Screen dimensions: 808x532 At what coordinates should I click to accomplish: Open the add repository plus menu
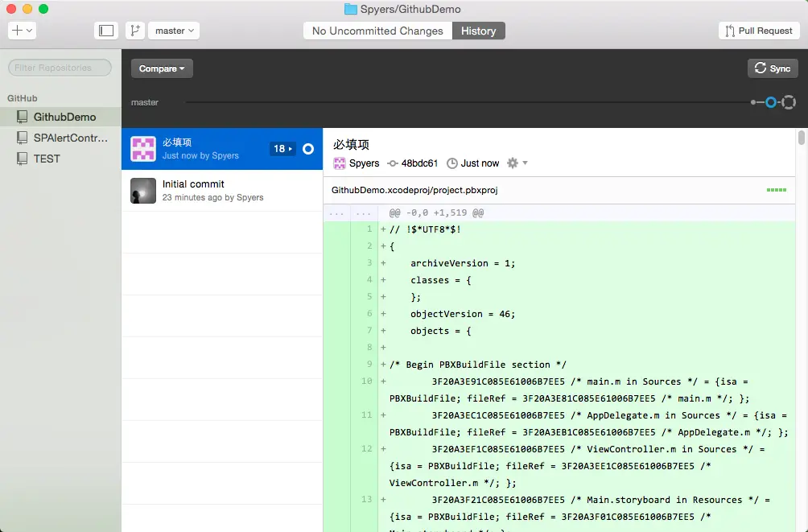(x=22, y=31)
